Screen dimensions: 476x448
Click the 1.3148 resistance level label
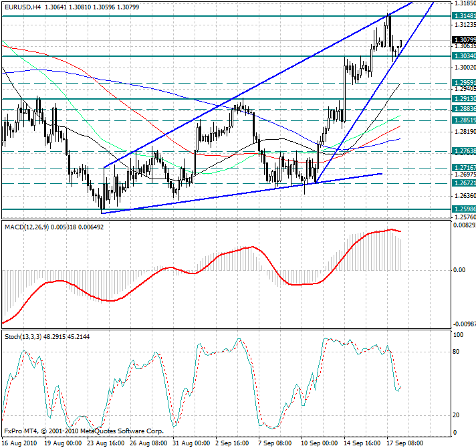(464, 16)
